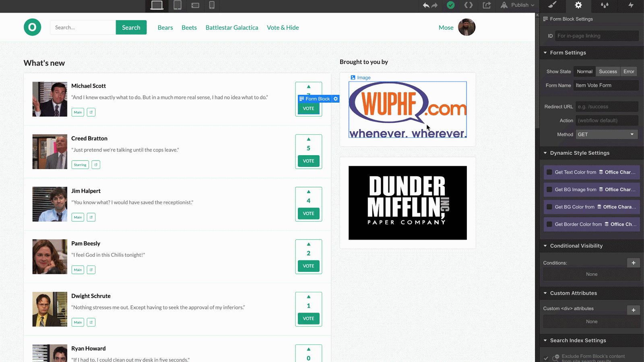Open the Publish dropdown

tap(518, 5)
